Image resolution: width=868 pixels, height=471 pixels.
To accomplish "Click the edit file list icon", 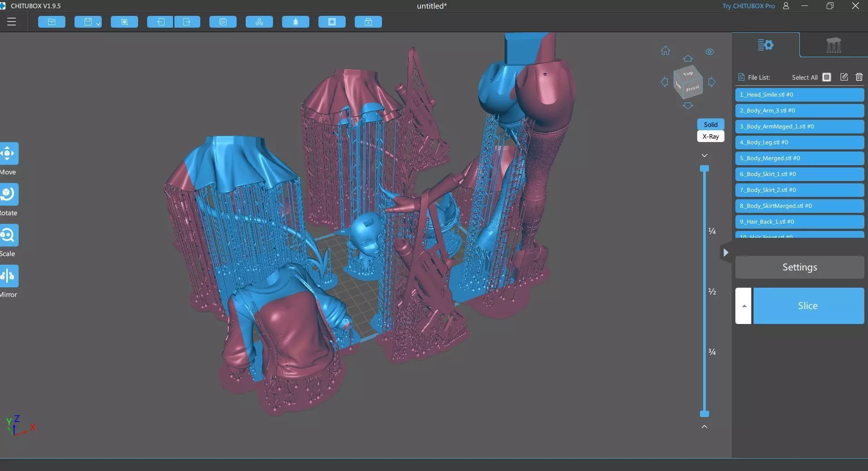I will coord(844,77).
